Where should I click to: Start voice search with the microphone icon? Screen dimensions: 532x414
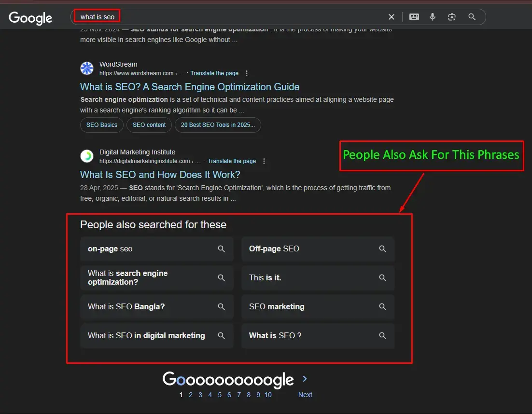[x=433, y=17]
